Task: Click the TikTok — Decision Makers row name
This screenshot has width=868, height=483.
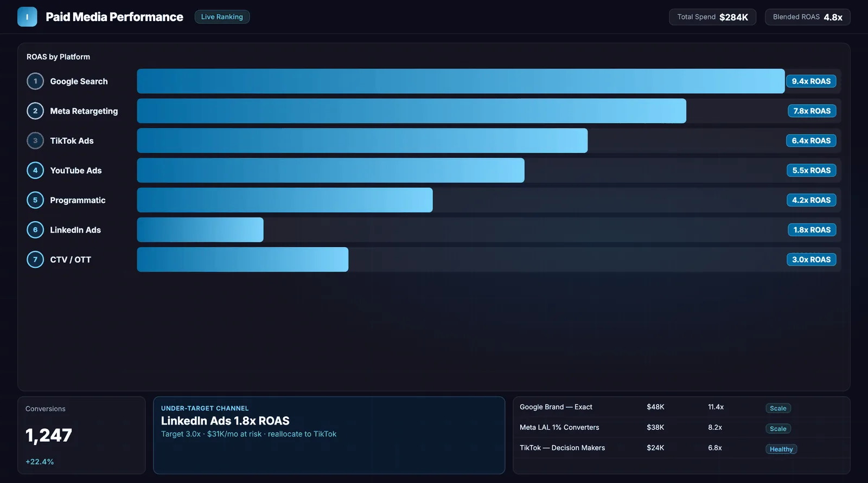Action: coord(562,448)
